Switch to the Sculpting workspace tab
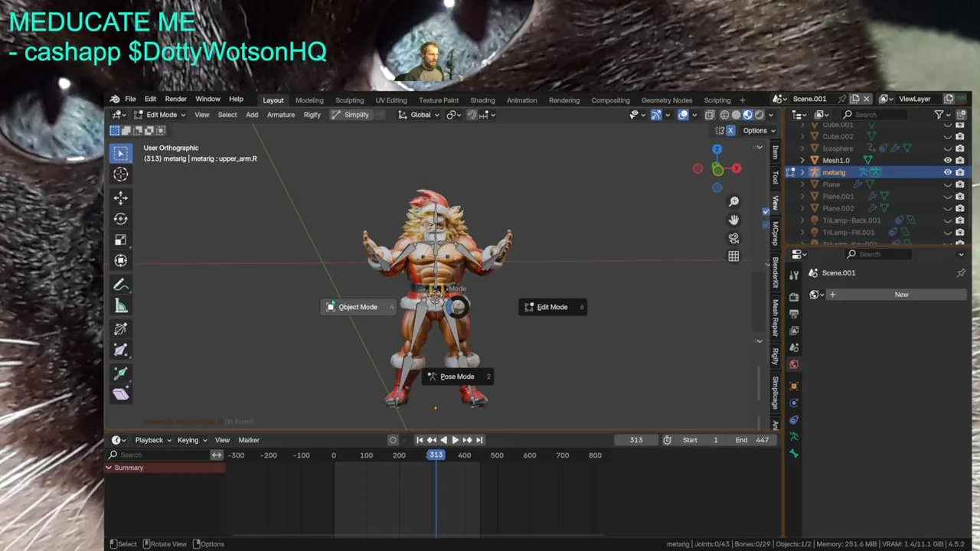 pyautogui.click(x=349, y=100)
